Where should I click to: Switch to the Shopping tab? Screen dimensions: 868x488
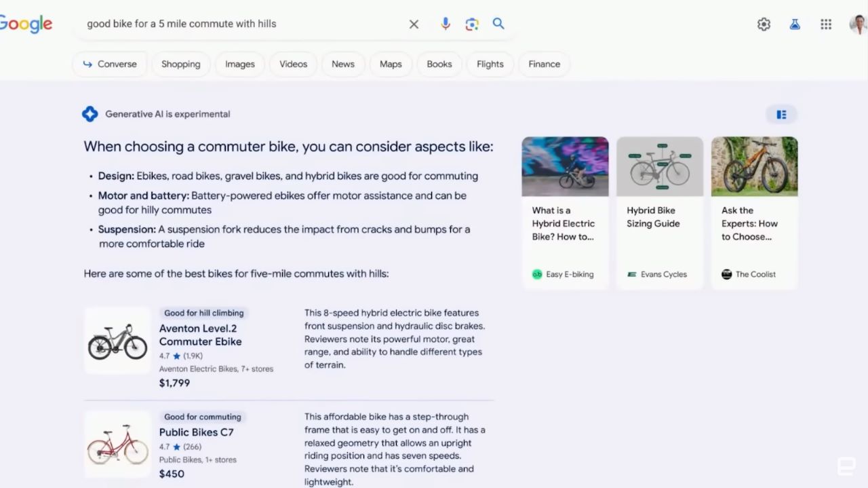[x=180, y=64]
